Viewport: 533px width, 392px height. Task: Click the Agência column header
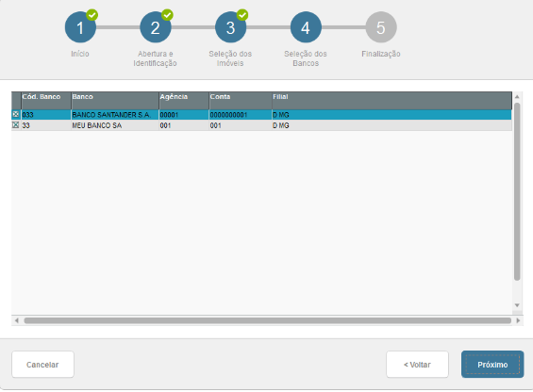(184, 101)
